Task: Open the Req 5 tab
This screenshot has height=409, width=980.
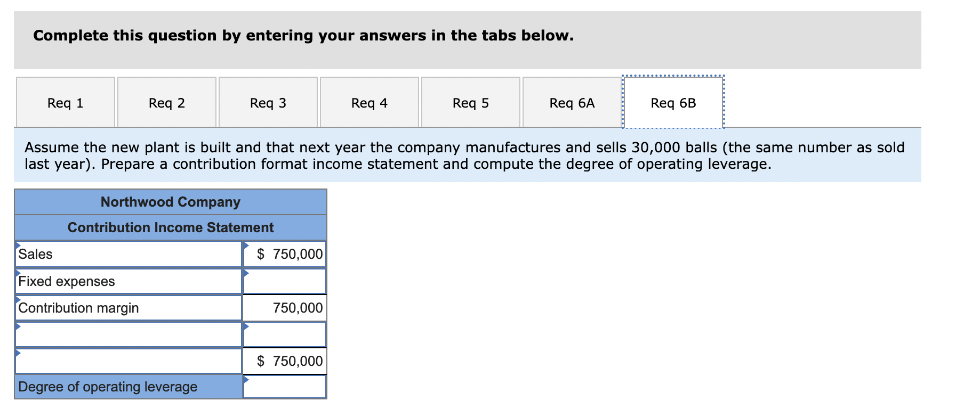Action: coord(471,103)
